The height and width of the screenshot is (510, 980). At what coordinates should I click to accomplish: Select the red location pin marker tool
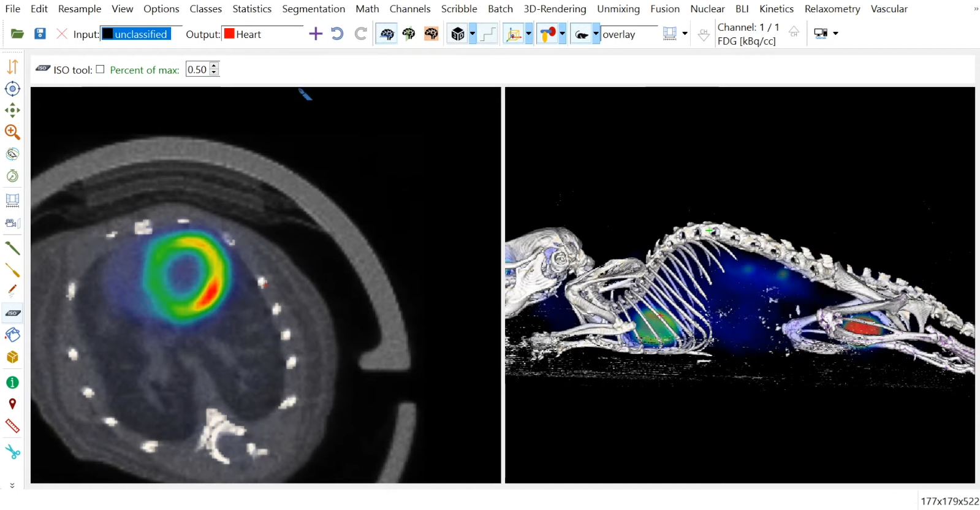click(12, 404)
